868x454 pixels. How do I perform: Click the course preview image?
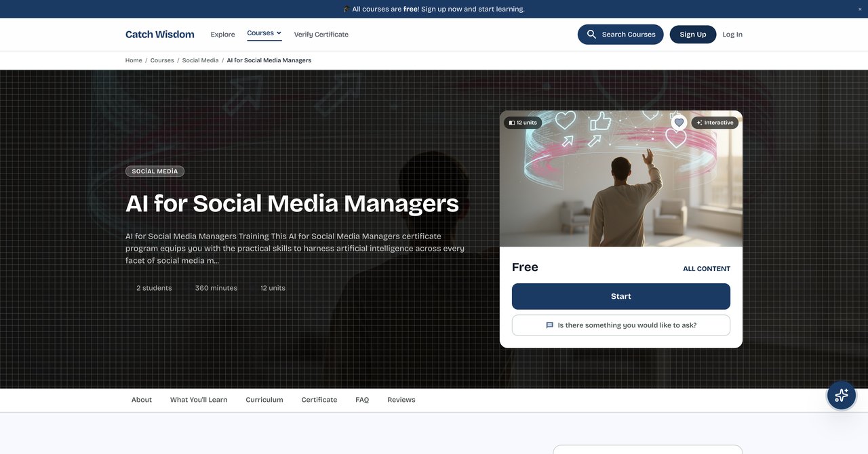click(621, 179)
